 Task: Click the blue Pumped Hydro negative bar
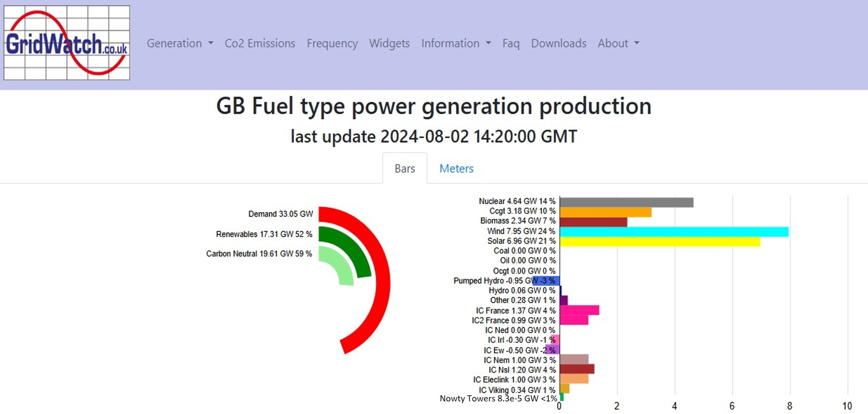coord(546,281)
